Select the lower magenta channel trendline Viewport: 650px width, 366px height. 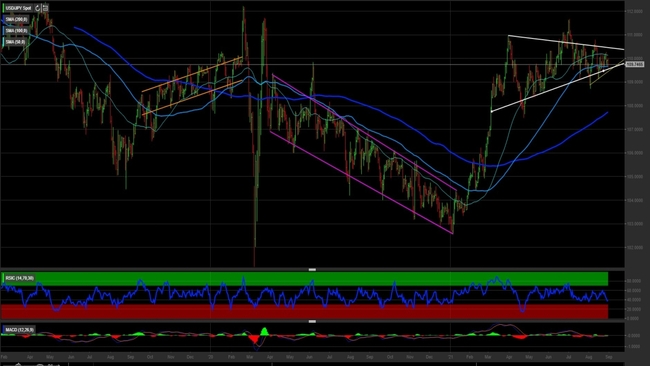361,182
